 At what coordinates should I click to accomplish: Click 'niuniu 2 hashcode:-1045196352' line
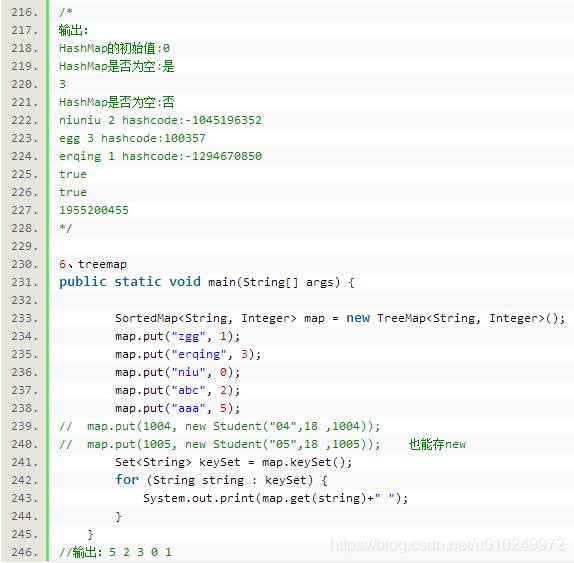(x=160, y=120)
